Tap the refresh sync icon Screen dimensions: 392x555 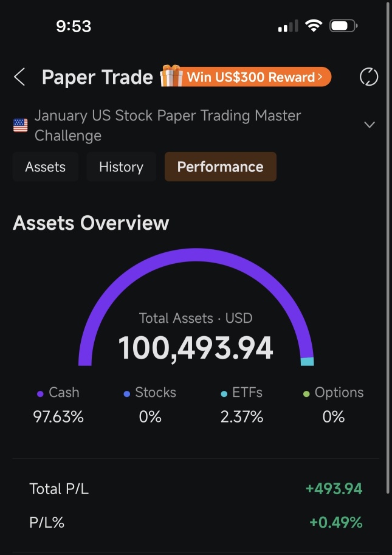tap(369, 77)
